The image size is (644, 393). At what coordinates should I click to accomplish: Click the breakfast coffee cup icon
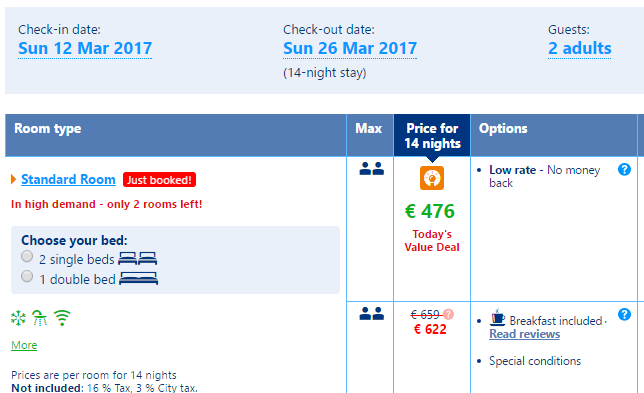(x=497, y=317)
